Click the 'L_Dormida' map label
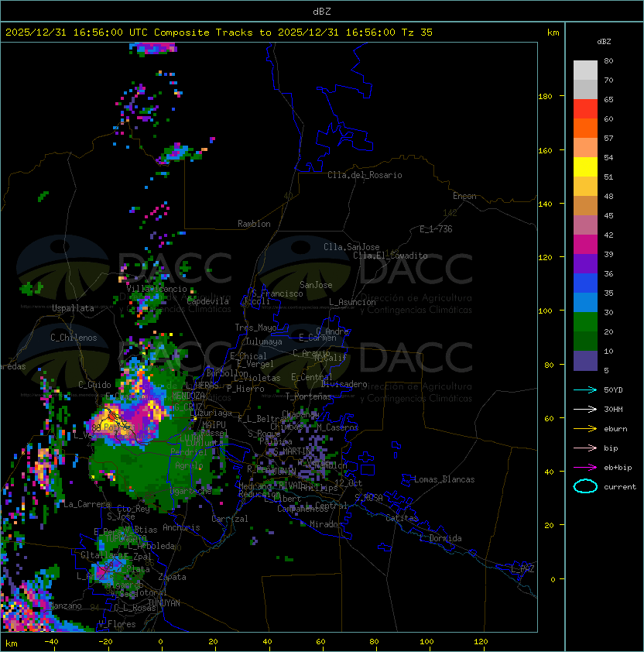The height and width of the screenshot is (652, 644). pos(440,538)
